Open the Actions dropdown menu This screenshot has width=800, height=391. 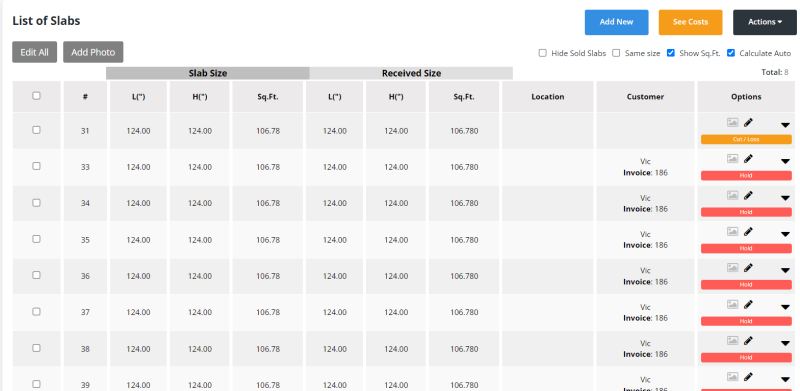point(765,22)
